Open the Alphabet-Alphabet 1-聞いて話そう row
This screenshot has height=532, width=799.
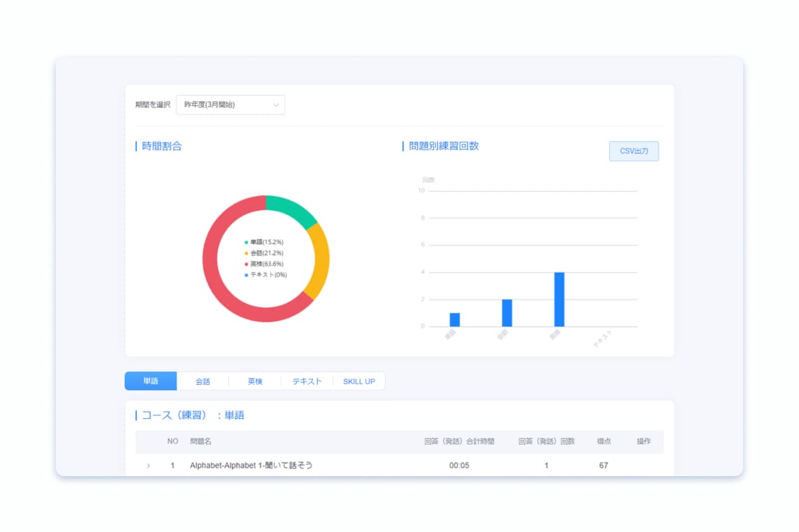[251, 466]
